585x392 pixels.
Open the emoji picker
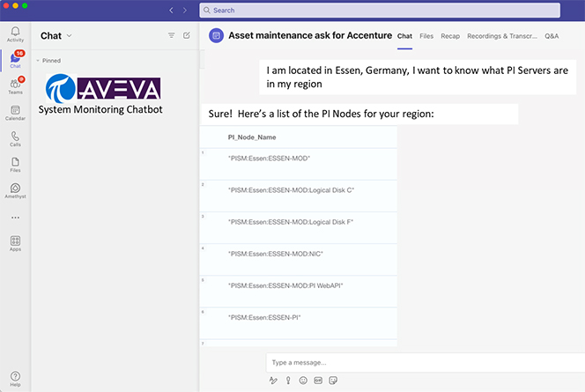tap(303, 380)
